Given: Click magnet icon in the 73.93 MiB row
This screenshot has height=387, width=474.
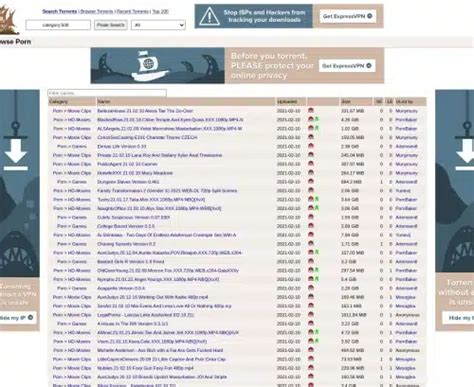Looking at the screenshot, I should pyautogui.click(x=311, y=359).
